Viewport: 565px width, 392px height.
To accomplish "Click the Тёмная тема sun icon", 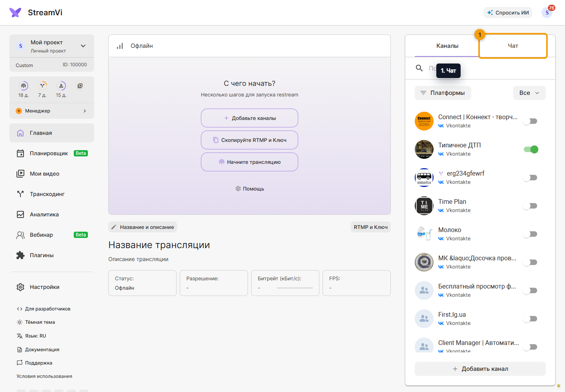I will tap(20, 322).
